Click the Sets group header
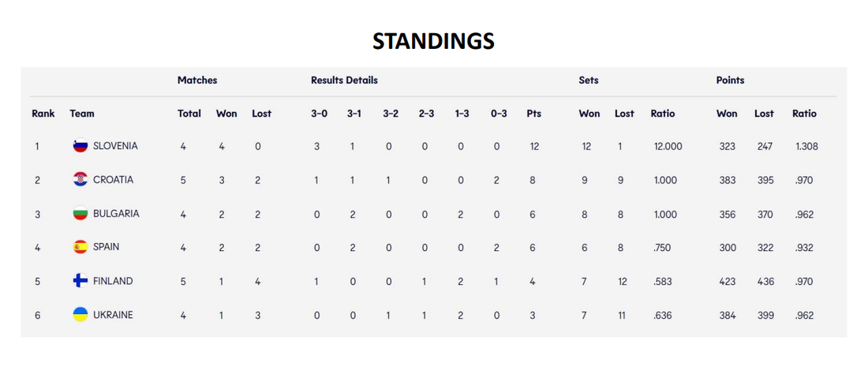Screen dimensions: 868x378 [589, 80]
